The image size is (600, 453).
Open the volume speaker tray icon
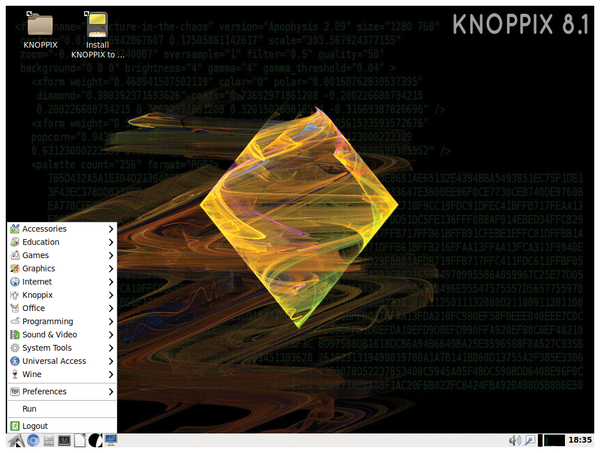click(x=515, y=440)
